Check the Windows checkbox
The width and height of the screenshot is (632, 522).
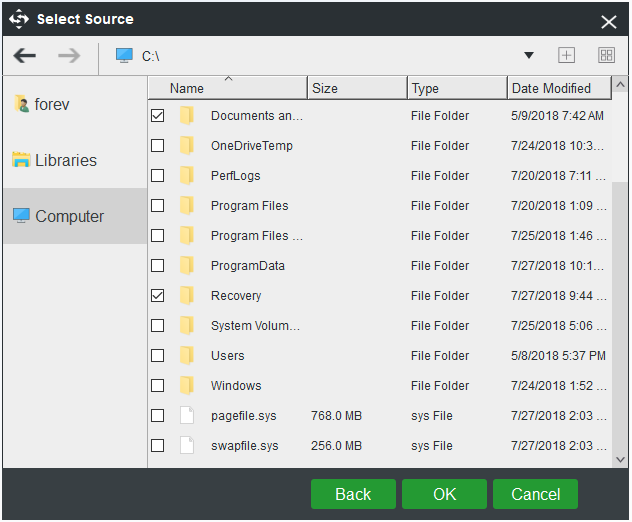click(158, 385)
